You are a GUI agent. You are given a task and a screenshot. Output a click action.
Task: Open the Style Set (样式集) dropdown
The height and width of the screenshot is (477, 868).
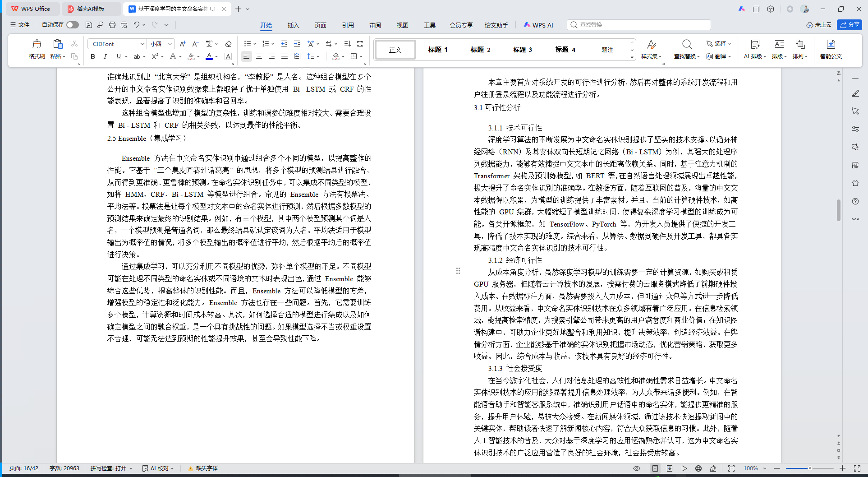click(651, 49)
